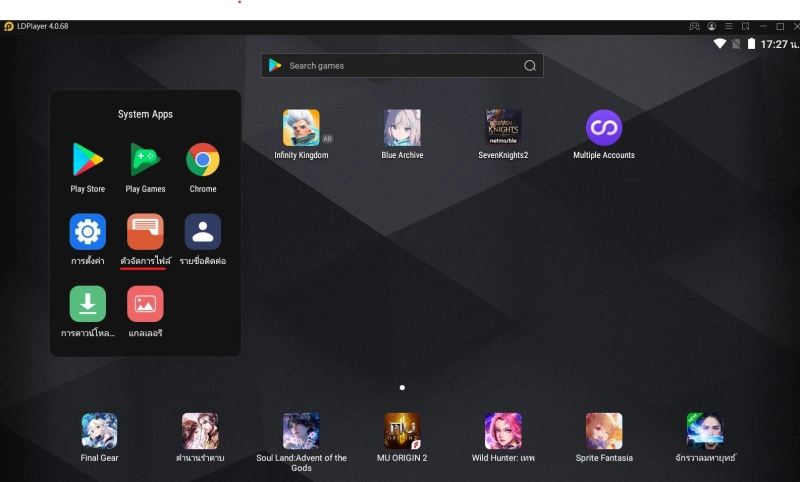Maximize the LDPlayer window

pos(780,26)
